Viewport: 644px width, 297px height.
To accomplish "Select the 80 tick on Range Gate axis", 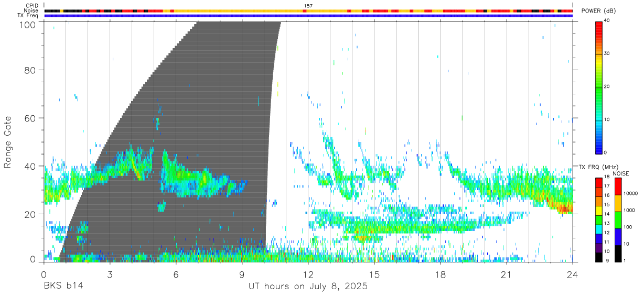I will point(31,70).
